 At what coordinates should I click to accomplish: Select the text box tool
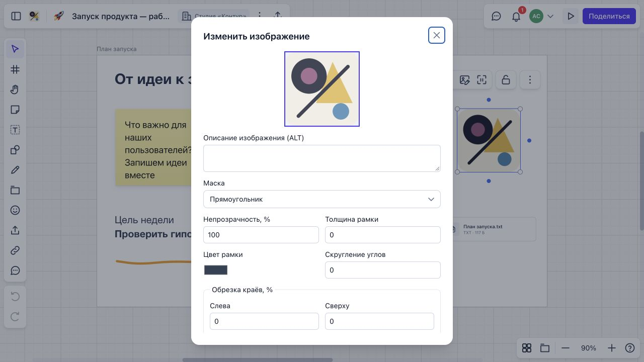coord(15,130)
